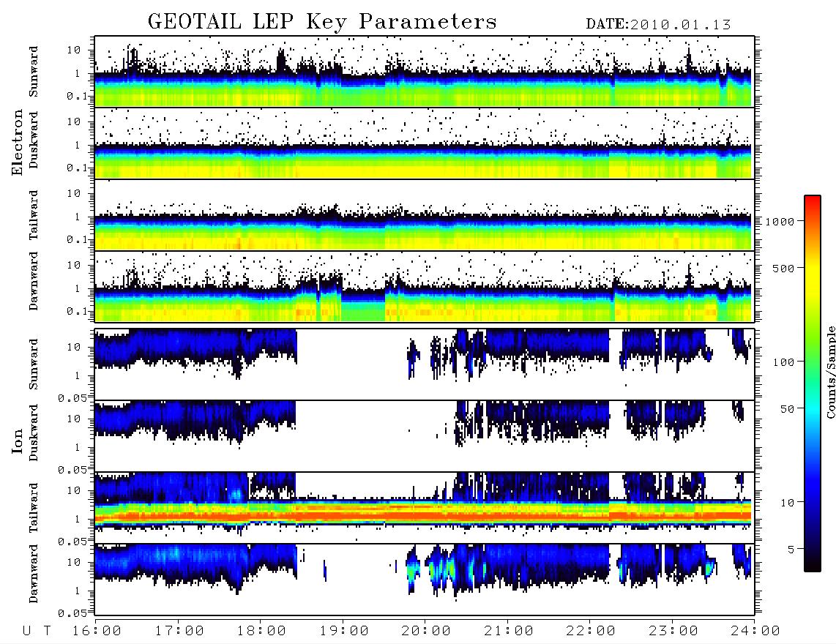Image resolution: width=836 pixels, height=644 pixels.
Task: Click the "0.05" tick of Ion Dawnward panel
Action: coord(72,613)
